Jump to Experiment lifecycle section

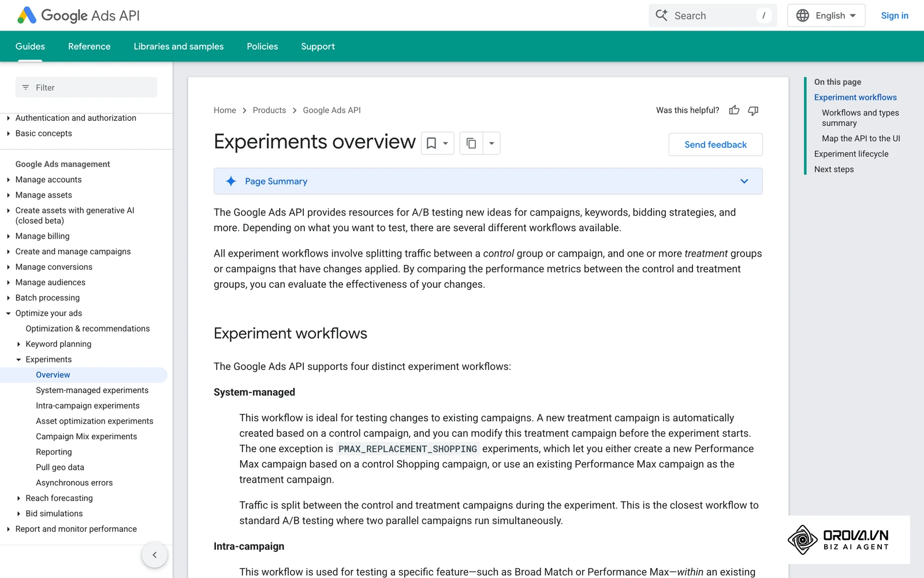point(851,154)
